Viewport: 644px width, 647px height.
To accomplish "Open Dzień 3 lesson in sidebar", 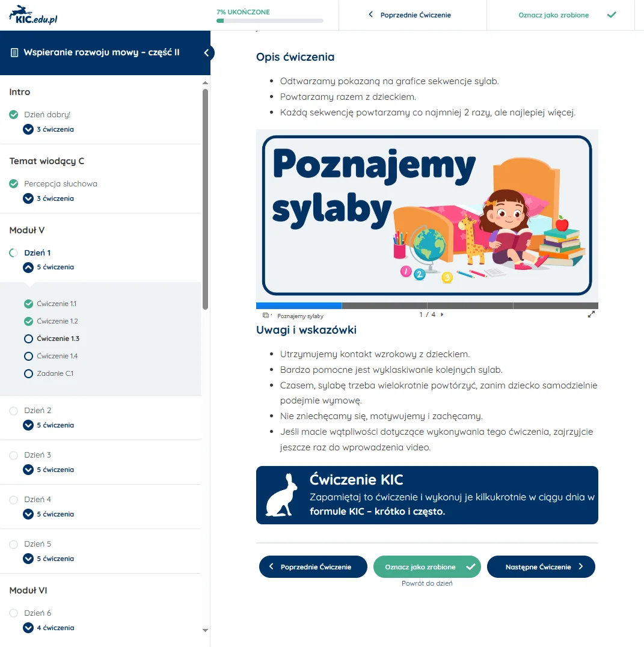I will point(38,455).
